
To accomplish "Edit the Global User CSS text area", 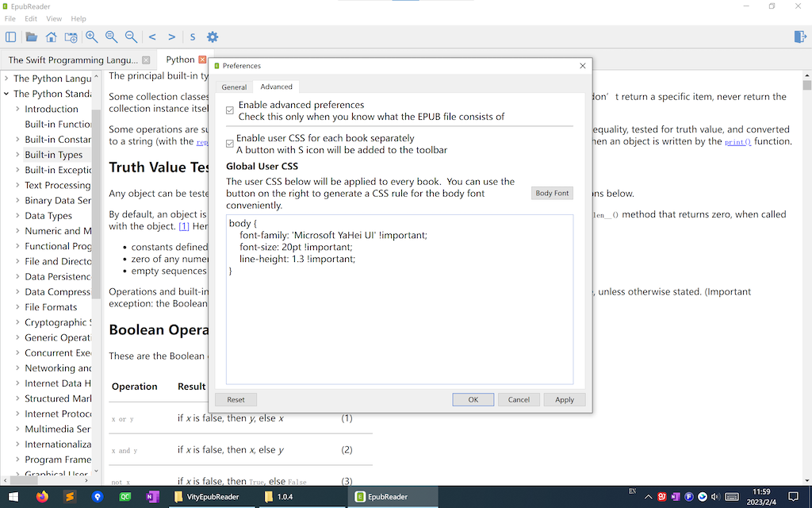I will click(396, 302).
